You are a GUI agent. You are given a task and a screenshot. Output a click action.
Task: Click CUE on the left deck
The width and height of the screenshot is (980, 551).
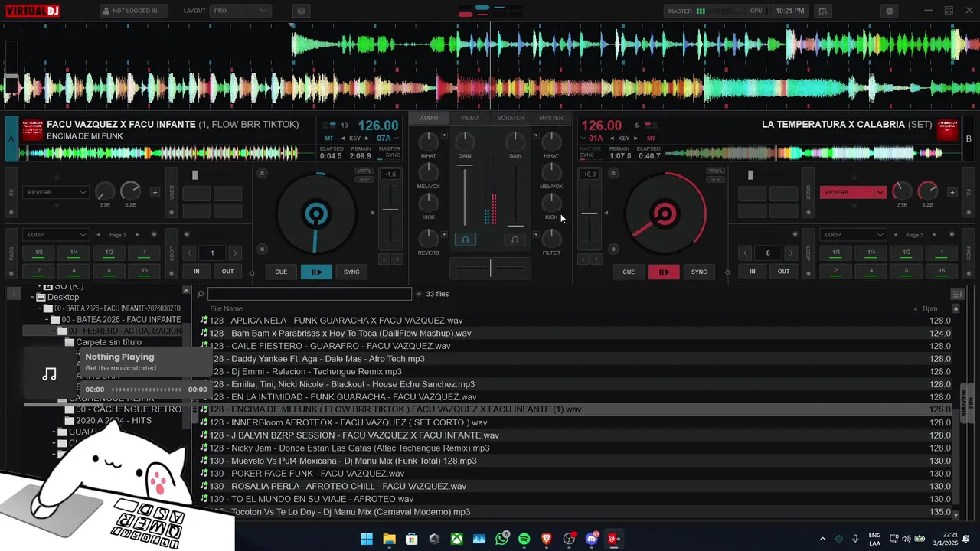click(x=281, y=272)
